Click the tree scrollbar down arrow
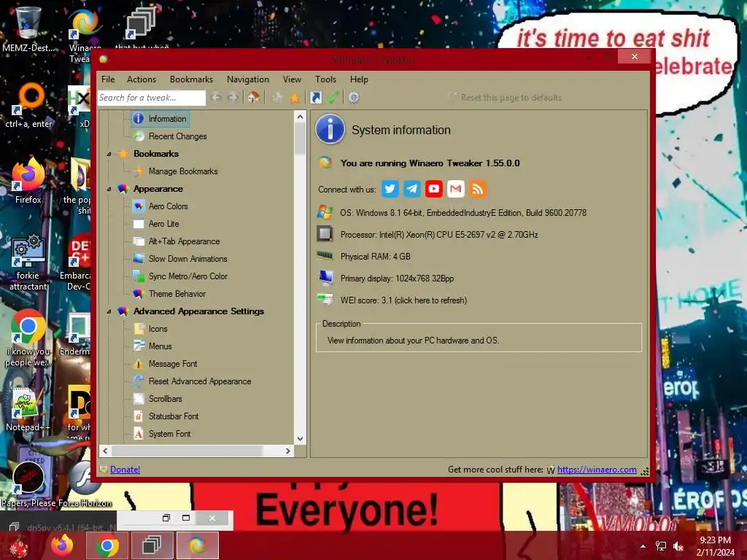Screen dimensions: 747x560 click(x=300, y=438)
